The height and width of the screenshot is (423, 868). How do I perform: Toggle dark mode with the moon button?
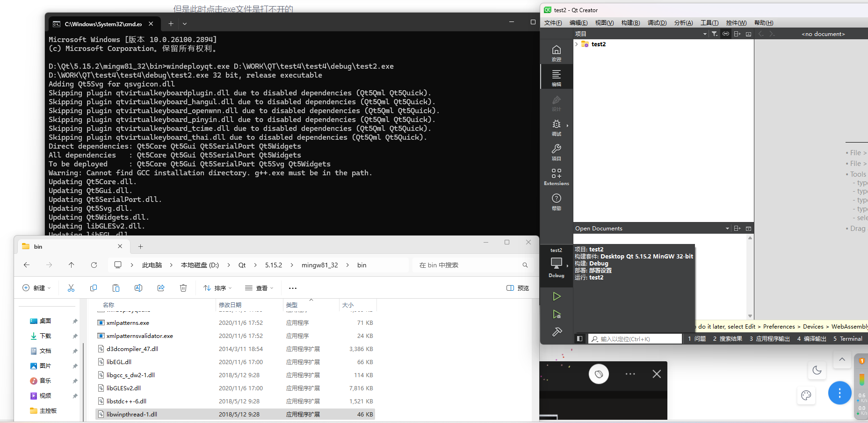[817, 370]
